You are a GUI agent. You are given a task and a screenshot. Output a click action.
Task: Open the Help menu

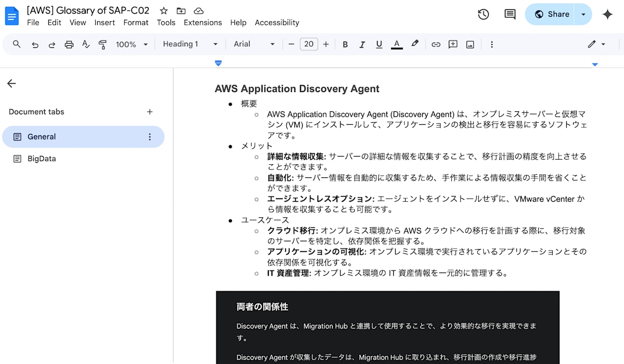[x=238, y=22]
